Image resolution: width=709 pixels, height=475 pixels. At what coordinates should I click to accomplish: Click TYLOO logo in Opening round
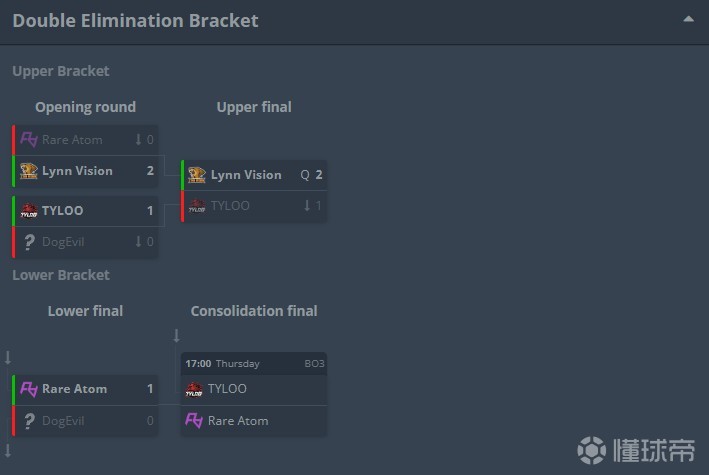29,211
